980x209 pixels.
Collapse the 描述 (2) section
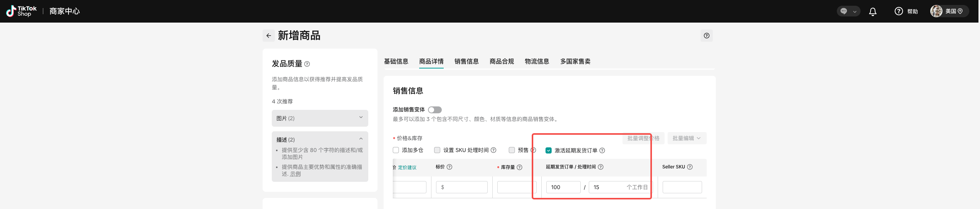coord(361,139)
